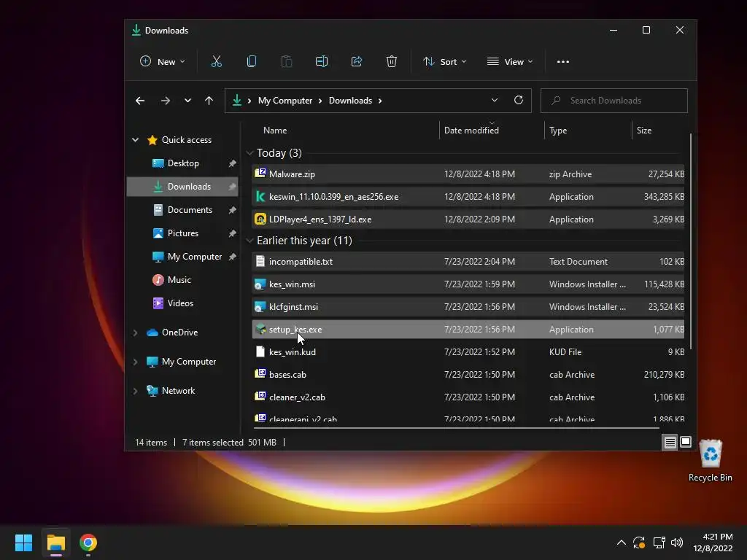The width and height of the screenshot is (747, 560).
Task: Click the horizontal scrollbar below file list
Action: click(x=455, y=428)
